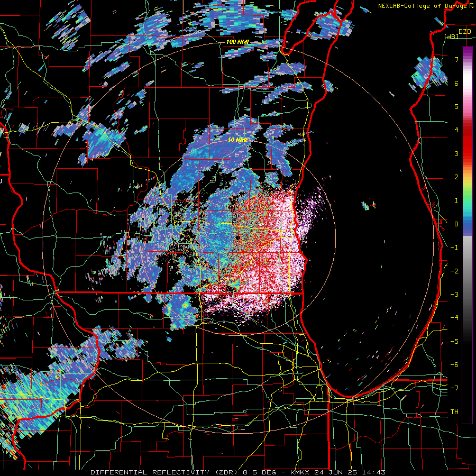Click the 0.5 DEG elevation text
This screenshot has height=476, width=476.
(259, 472)
